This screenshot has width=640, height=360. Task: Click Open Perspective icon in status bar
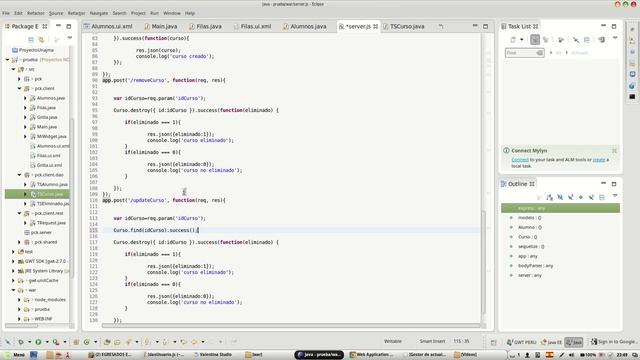[493, 342]
